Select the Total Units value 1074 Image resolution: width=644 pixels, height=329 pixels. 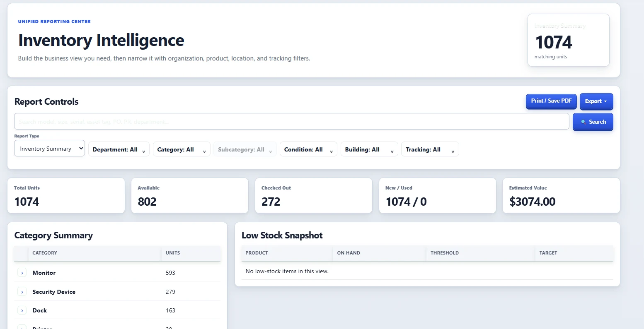[27, 202]
